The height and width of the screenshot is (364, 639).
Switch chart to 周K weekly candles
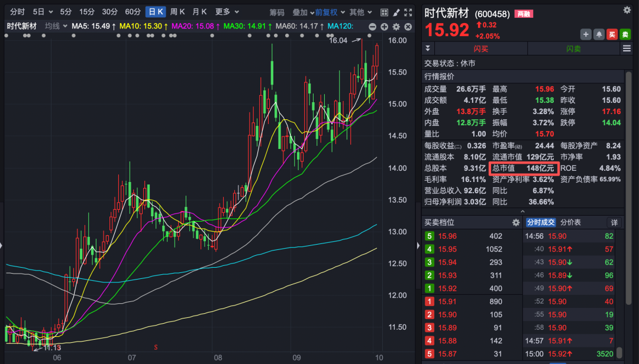tap(178, 11)
